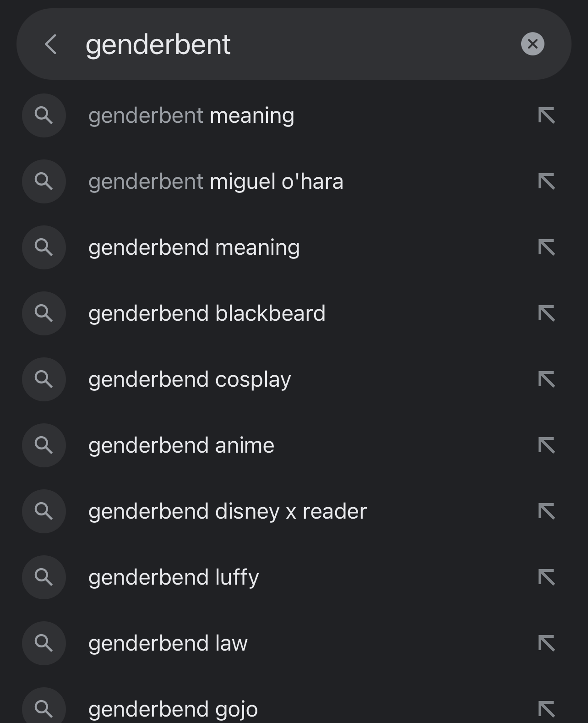Tap the back arrow beside search field
Image resolution: width=588 pixels, height=723 pixels.
click(x=50, y=44)
